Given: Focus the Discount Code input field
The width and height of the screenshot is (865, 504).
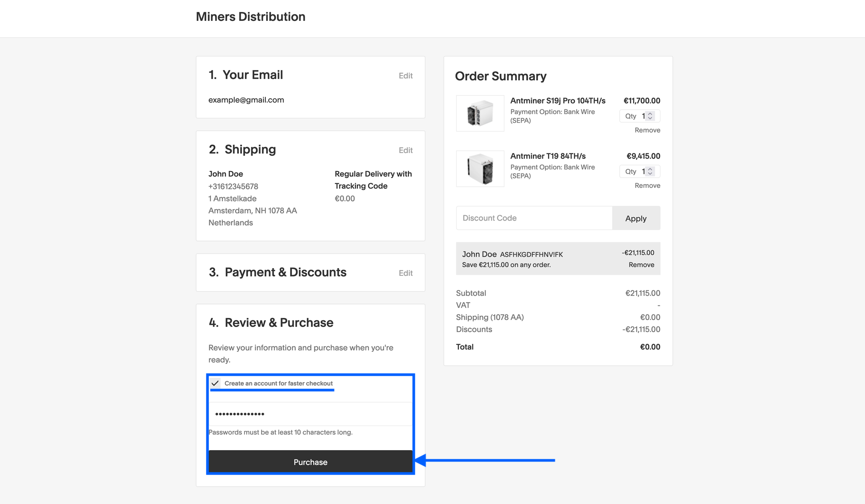Looking at the screenshot, I should click(x=534, y=218).
